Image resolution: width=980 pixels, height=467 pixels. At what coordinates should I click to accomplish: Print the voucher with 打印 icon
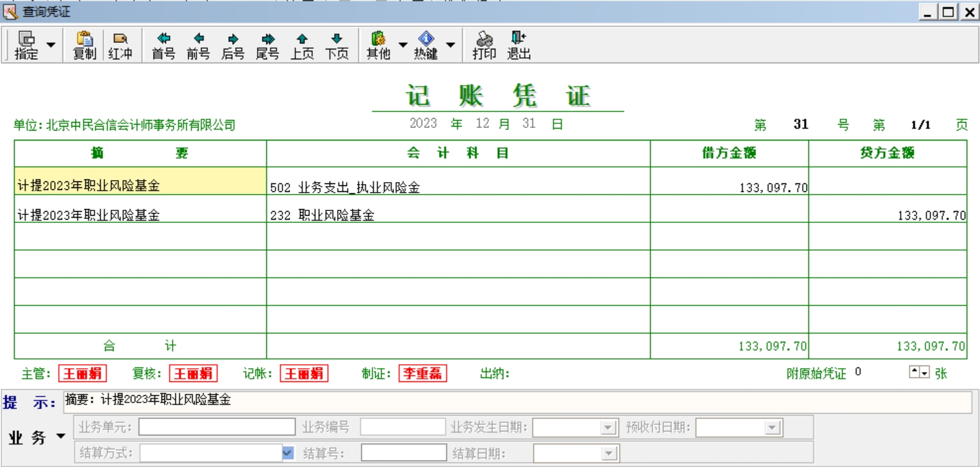[484, 46]
